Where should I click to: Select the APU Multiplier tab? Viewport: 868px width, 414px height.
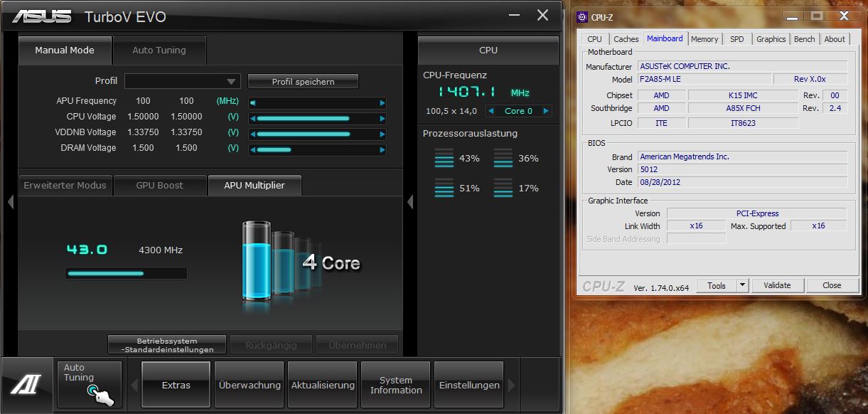click(x=254, y=186)
